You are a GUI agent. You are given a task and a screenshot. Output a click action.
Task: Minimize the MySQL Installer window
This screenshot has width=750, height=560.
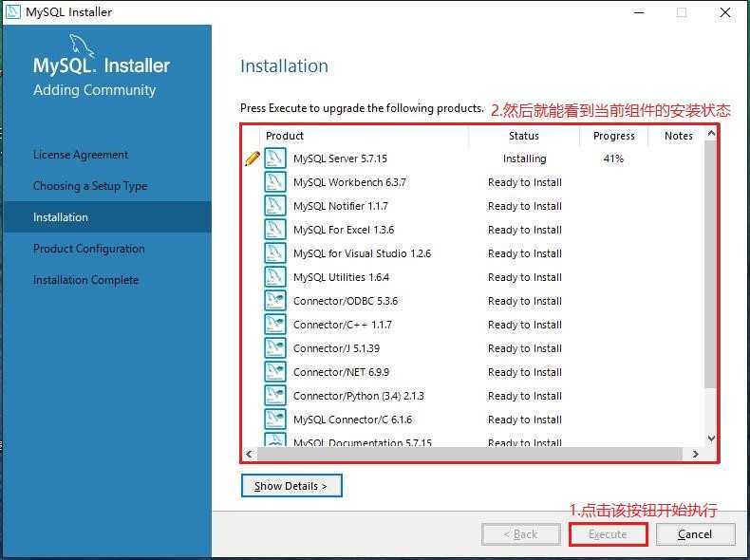tap(639, 12)
